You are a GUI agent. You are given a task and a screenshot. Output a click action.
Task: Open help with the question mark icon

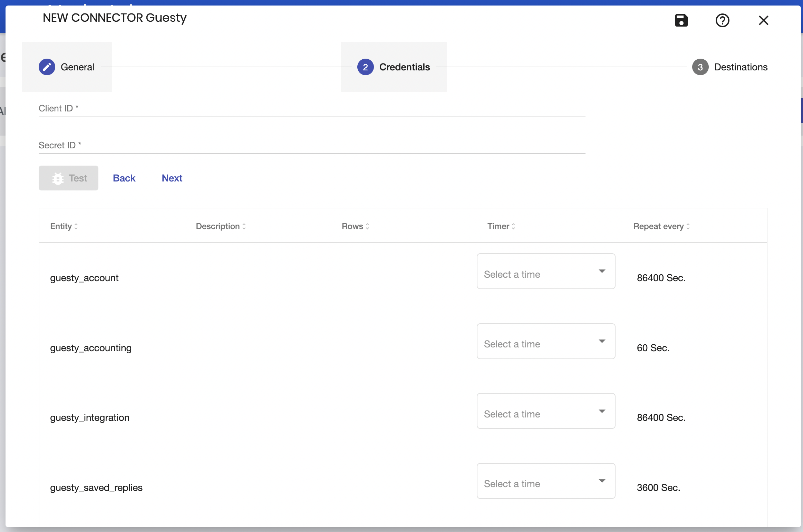pos(722,20)
